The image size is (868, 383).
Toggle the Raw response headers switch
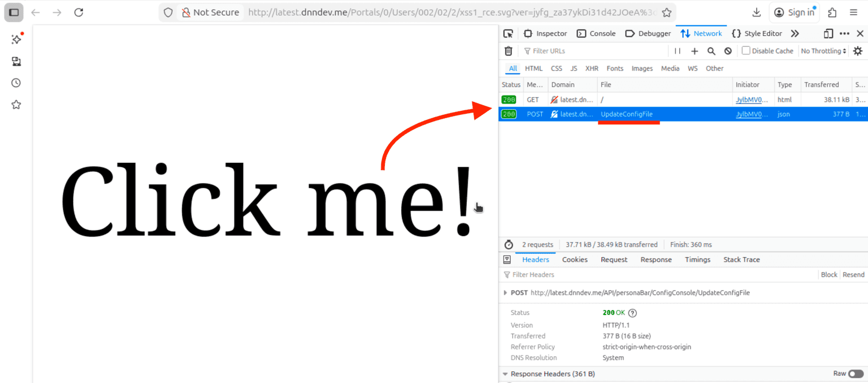(855, 374)
